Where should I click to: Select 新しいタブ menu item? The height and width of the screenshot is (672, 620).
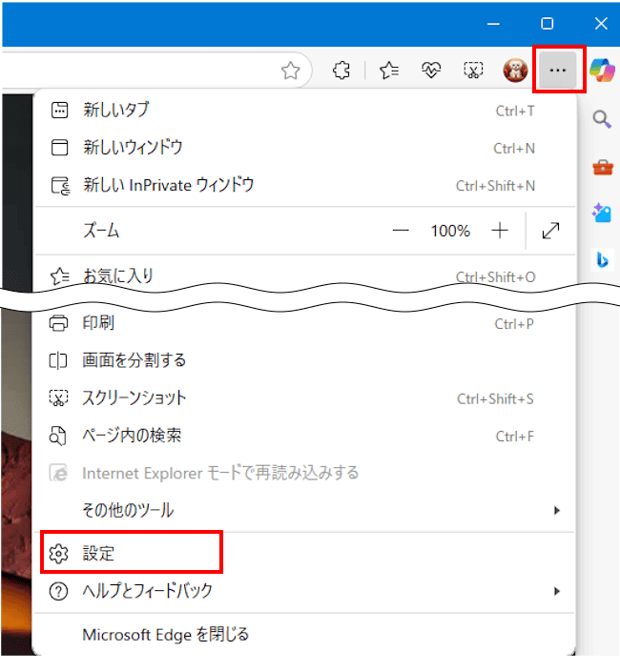[304, 111]
